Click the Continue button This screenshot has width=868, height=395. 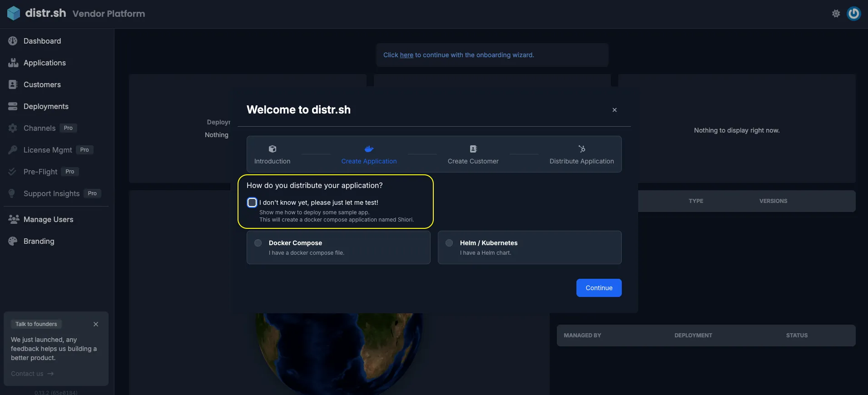(599, 288)
